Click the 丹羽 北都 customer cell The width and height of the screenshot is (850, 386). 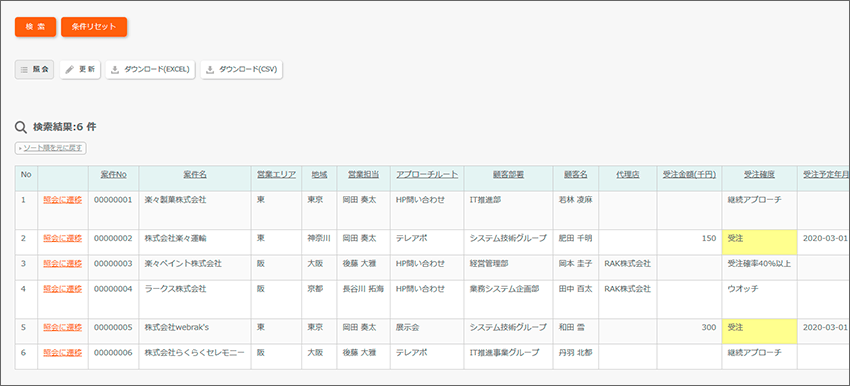tap(576, 357)
